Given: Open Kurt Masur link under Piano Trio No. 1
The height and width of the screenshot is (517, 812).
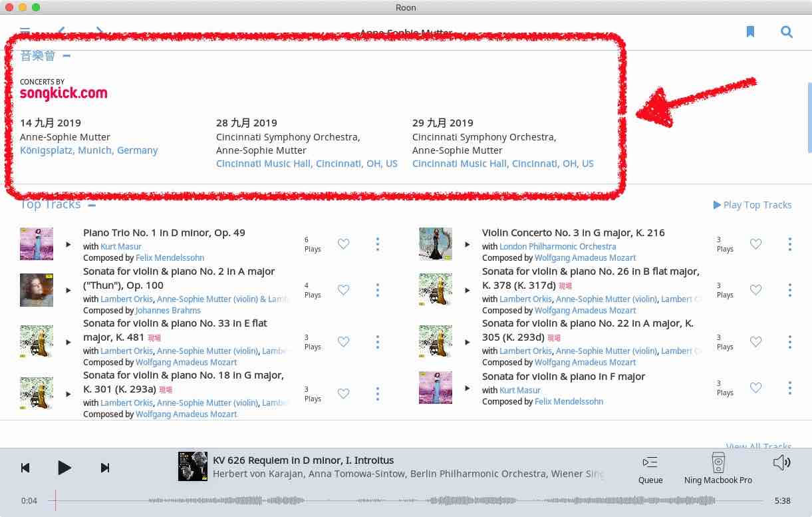Looking at the screenshot, I should coord(121,247).
